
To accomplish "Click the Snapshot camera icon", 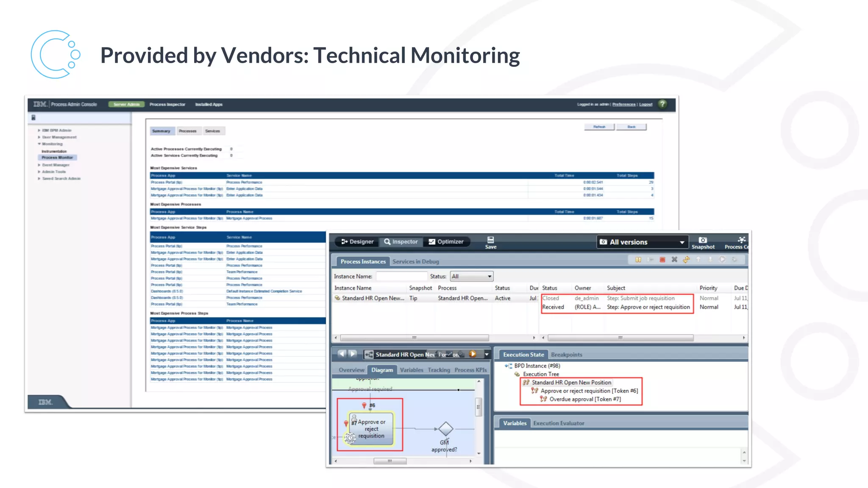I will (x=703, y=240).
